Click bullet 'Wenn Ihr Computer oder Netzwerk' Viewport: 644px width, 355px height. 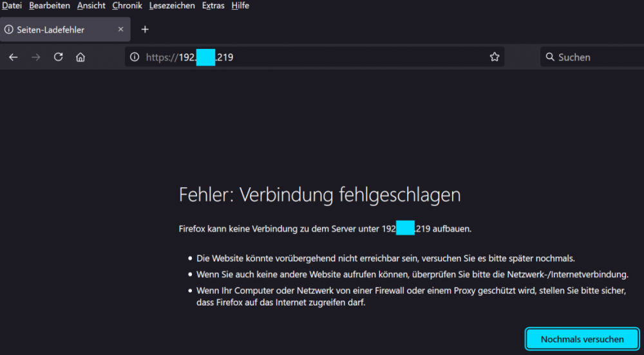tap(411, 296)
